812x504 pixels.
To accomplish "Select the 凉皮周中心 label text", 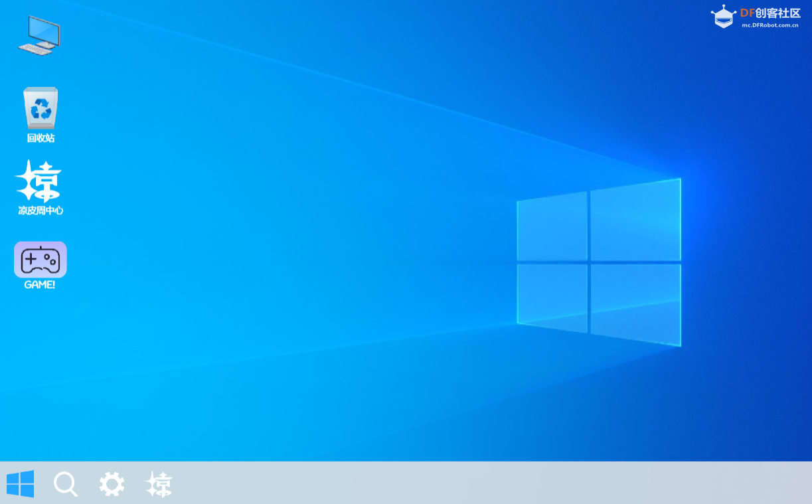I will pos(41,210).
